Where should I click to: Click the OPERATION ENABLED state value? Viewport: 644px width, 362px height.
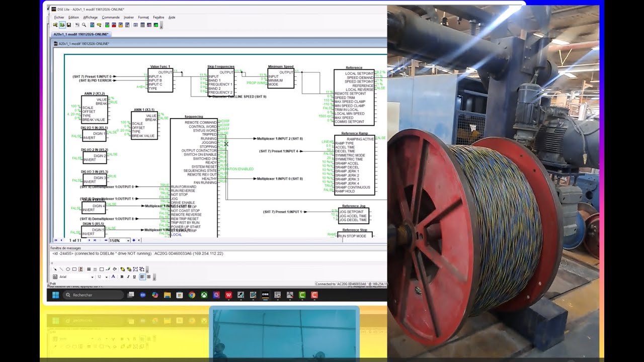tap(236, 169)
